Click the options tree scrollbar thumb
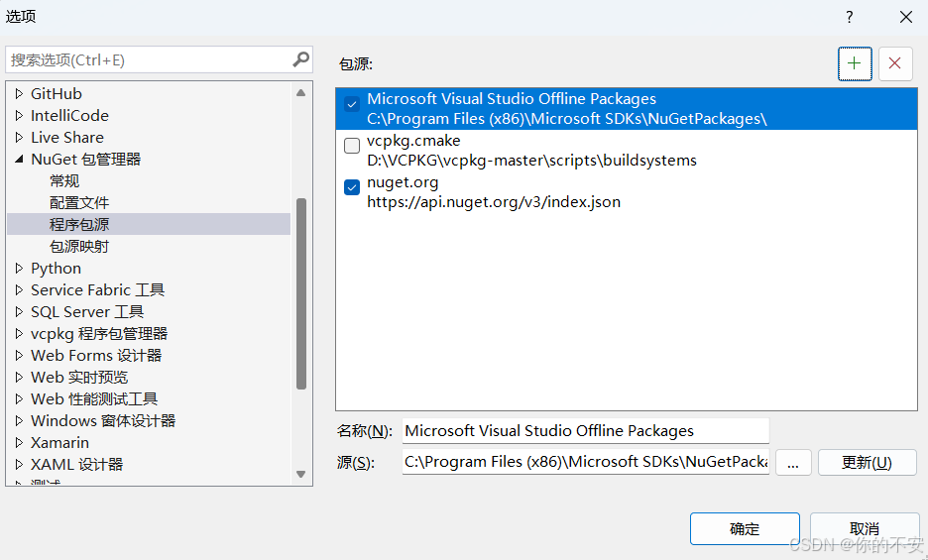The width and height of the screenshot is (928, 560). point(301,293)
